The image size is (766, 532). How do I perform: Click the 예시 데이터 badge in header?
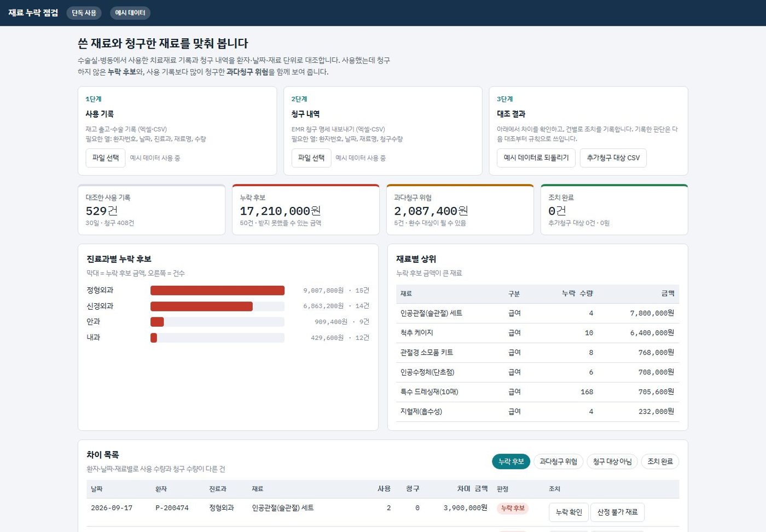[x=130, y=13]
